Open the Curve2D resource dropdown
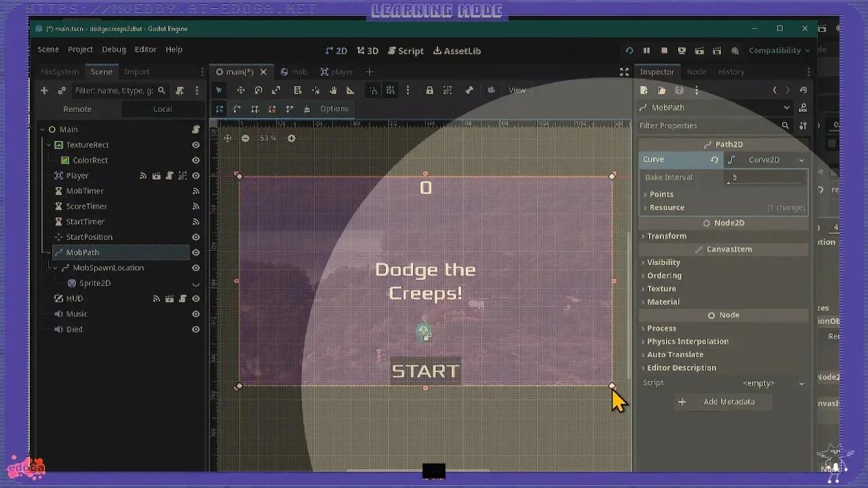Screen dimensions: 868x488 pos(766,159)
